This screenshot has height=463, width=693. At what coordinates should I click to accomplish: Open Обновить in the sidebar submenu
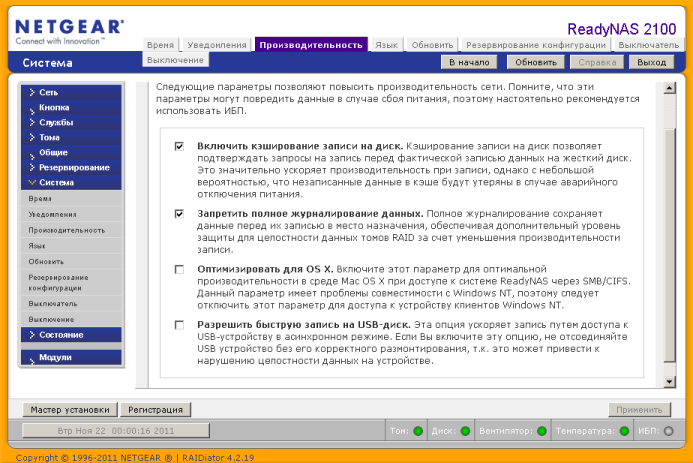(71, 262)
